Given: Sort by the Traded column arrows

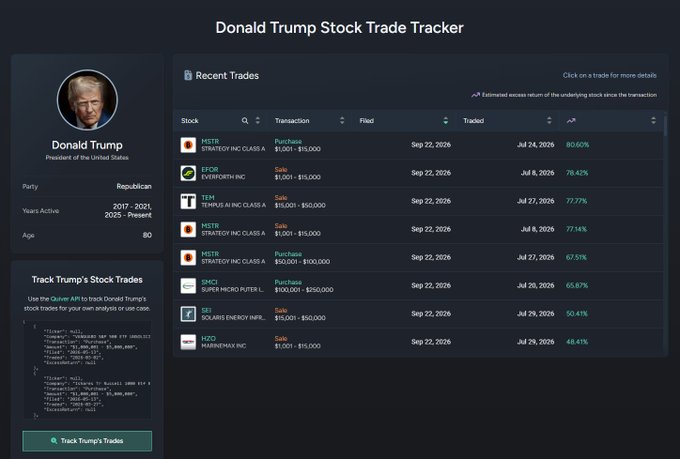Looking at the screenshot, I should tap(549, 121).
